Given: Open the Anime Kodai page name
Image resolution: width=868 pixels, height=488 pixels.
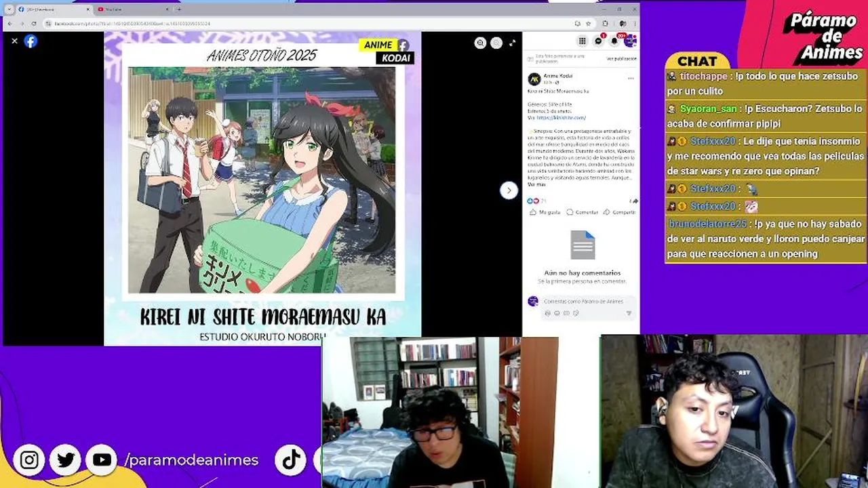Looking at the screenshot, I should [x=558, y=76].
